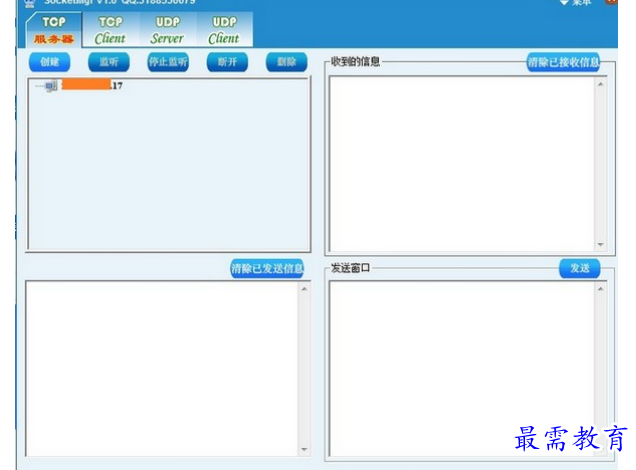
Task: Click the 停止监听 button
Action: pyautogui.click(x=168, y=62)
